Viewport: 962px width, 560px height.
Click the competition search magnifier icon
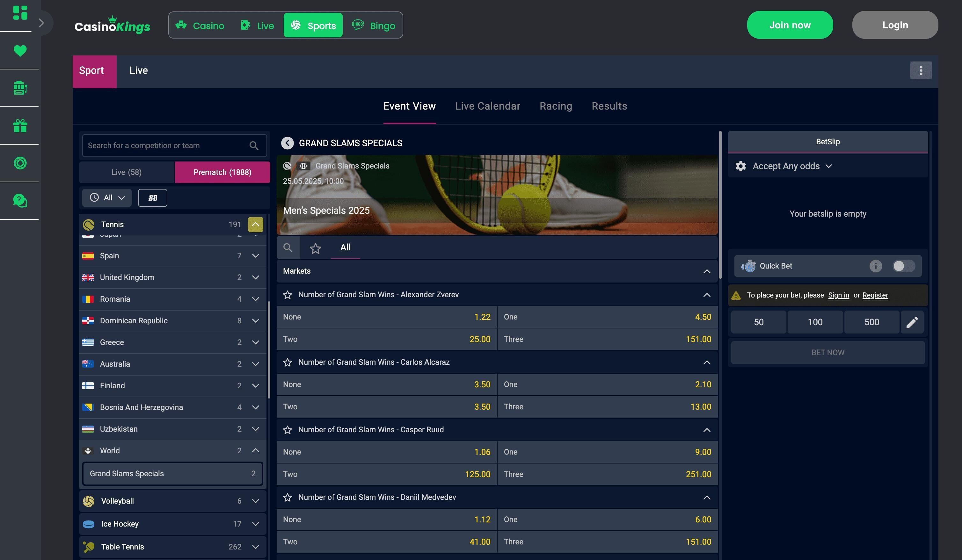click(254, 145)
